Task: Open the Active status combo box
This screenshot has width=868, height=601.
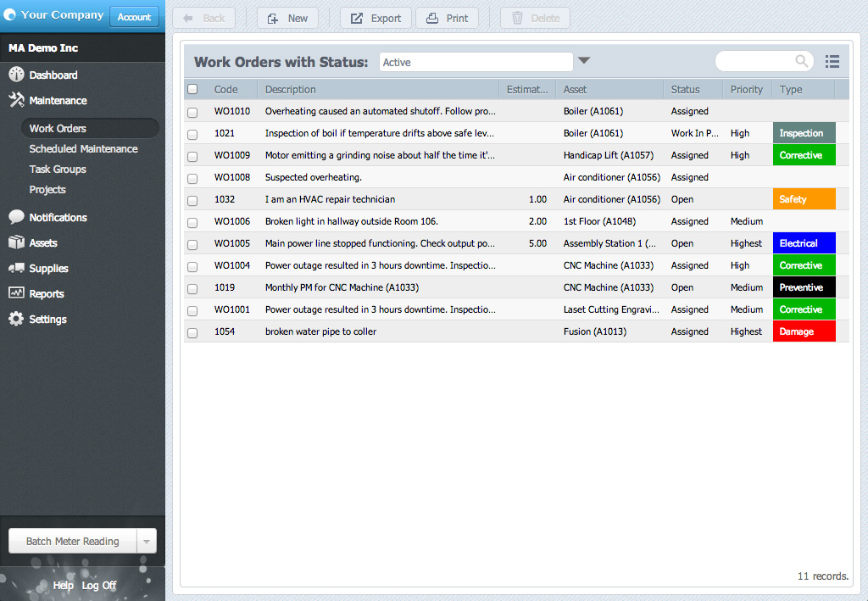Action: pyautogui.click(x=476, y=62)
